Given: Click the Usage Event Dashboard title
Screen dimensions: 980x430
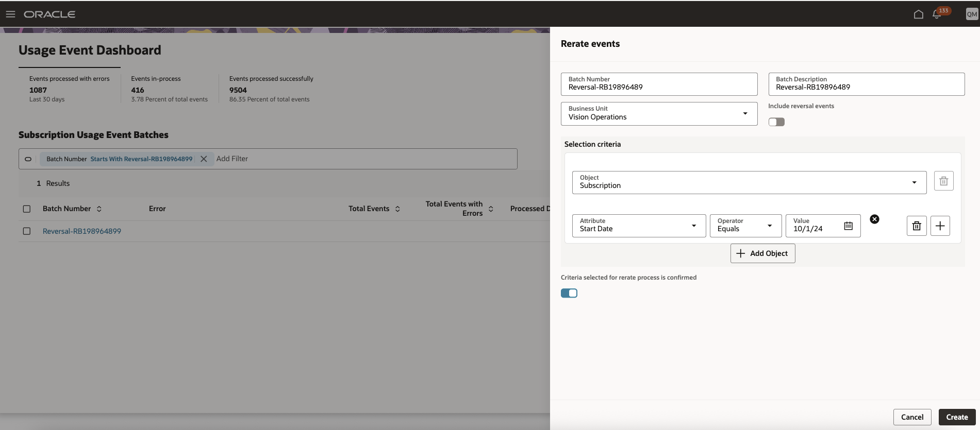Looking at the screenshot, I should [90, 50].
